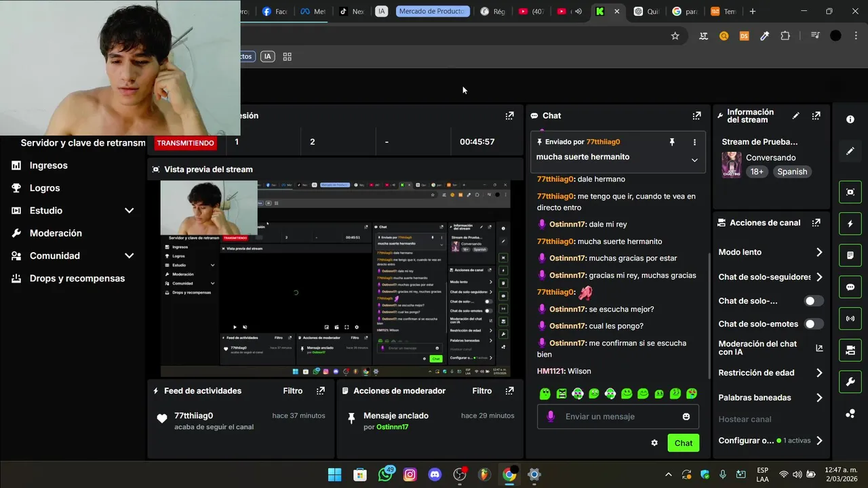The width and height of the screenshot is (868, 488).
Task: Switch to the Facebook browser tab
Action: pos(275,12)
